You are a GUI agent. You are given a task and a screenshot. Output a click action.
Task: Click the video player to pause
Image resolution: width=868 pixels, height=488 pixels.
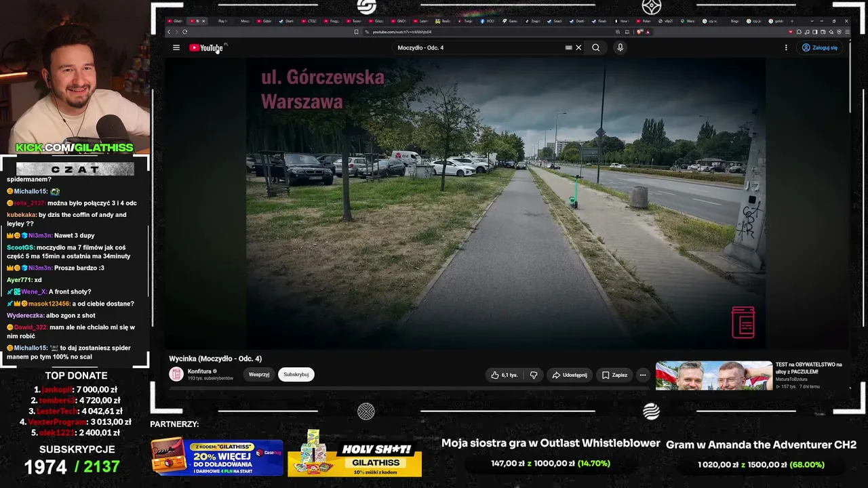(x=506, y=203)
